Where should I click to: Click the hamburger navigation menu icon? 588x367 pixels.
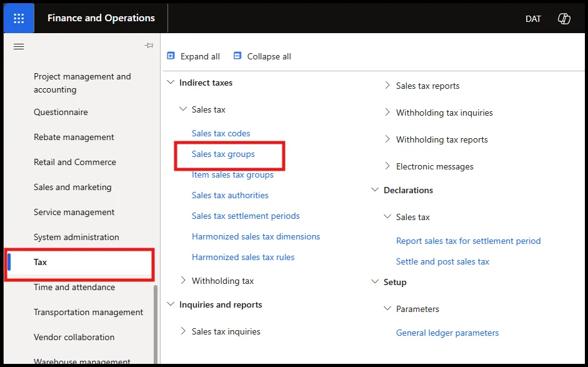point(19,46)
